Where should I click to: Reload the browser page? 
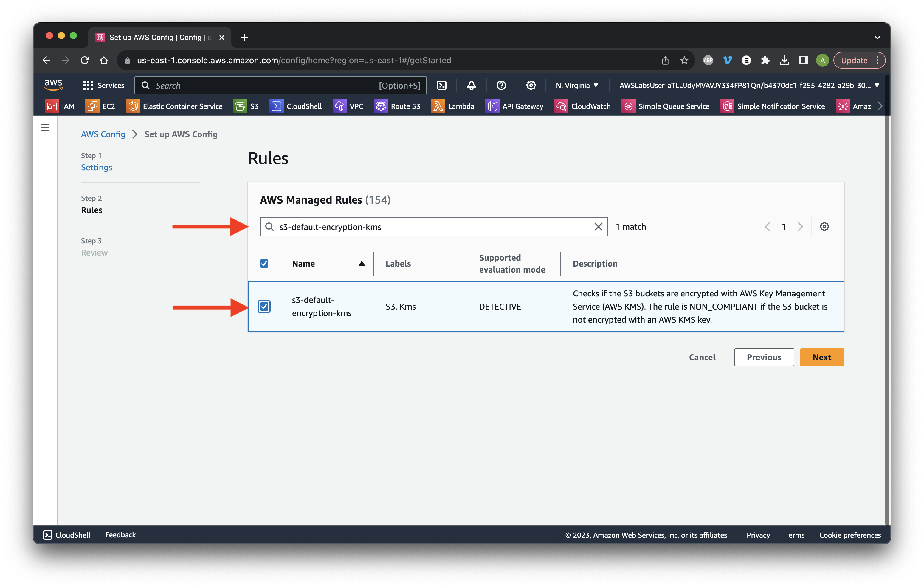click(x=85, y=60)
